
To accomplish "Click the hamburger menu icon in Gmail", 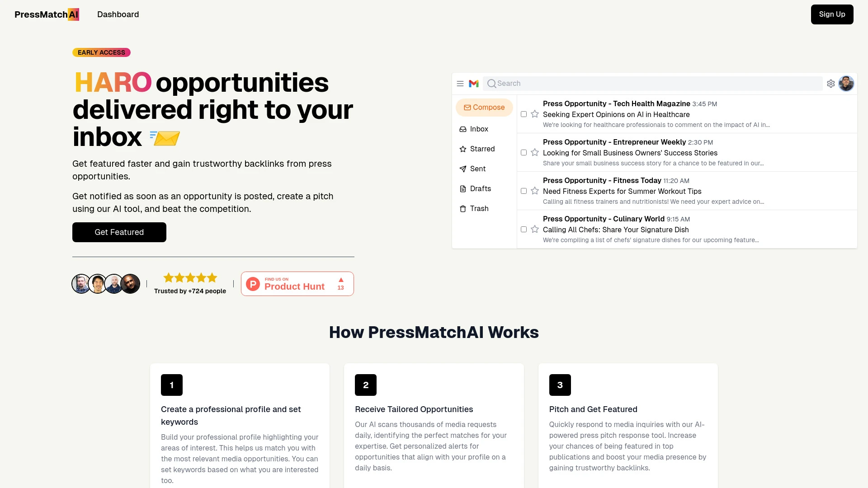I will tap(460, 84).
